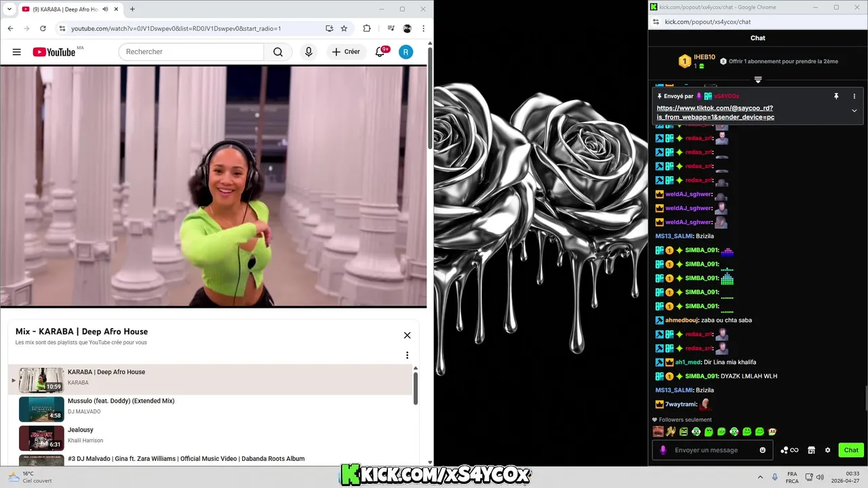Viewport: 868px width, 488px height.
Task: View site information in Kick chat window
Action: point(656,22)
